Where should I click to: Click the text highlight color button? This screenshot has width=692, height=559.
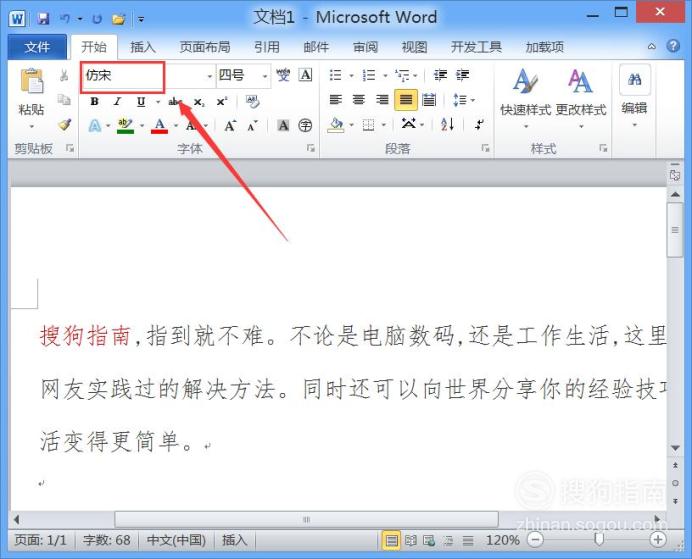[125, 126]
